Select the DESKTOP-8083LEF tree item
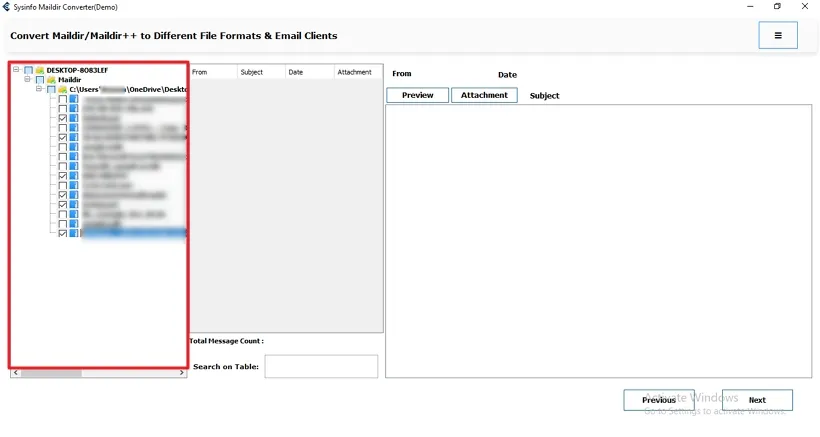Image resolution: width=820 pixels, height=437 pixels. point(77,70)
